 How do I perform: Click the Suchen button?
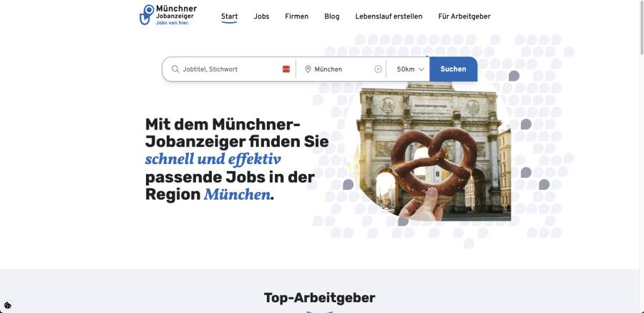click(454, 69)
